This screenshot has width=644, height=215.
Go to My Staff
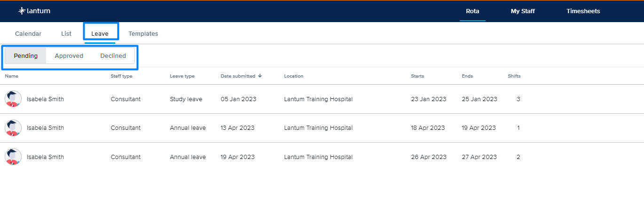coord(523,11)
